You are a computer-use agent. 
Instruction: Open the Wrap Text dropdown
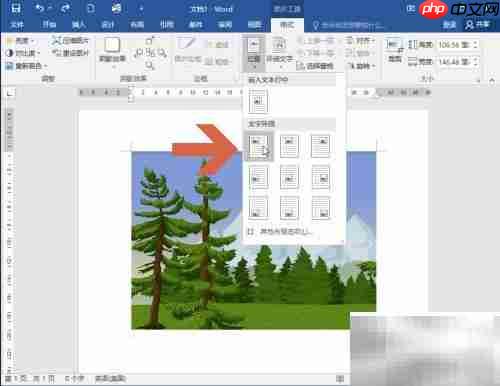click(279, 52)
